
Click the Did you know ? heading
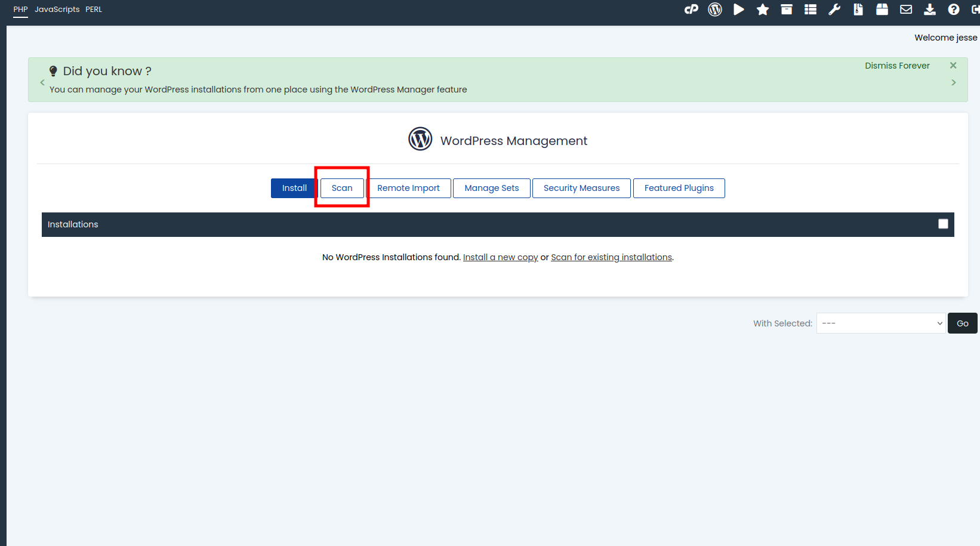tap(107, 71)
